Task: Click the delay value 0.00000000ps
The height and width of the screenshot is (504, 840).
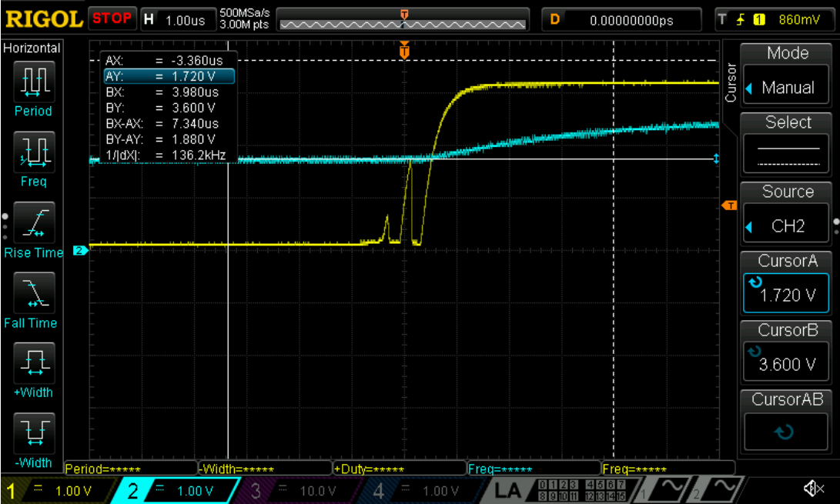Action: [631, 20]
